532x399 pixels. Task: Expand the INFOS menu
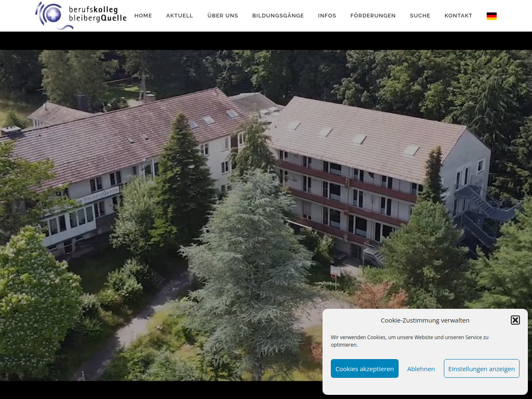tap(327, 16)
